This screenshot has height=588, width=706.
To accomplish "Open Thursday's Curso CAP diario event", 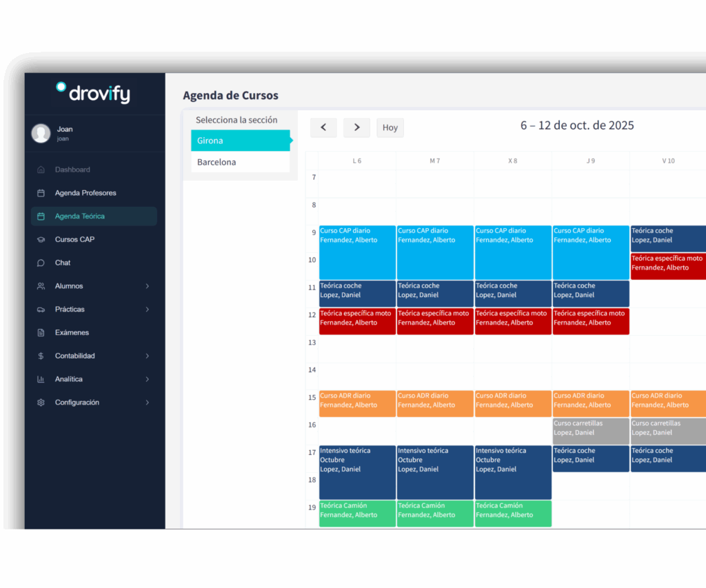I will 591,252.
